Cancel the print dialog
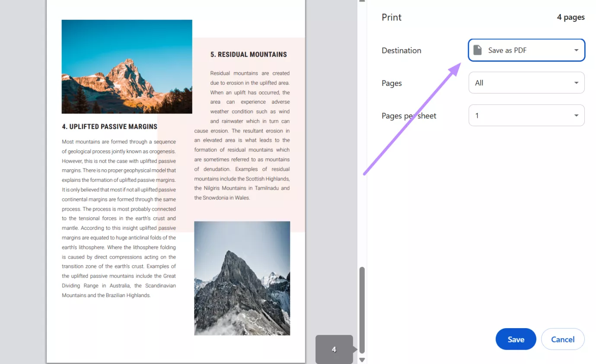 pos(563,339)
